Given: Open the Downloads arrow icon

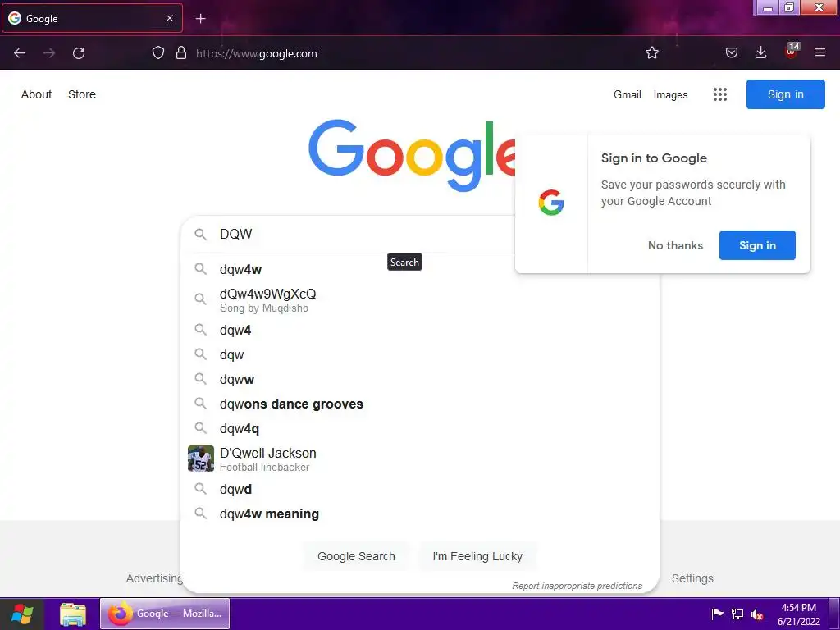Looking at the screenshot, I should tap(760, 52).
